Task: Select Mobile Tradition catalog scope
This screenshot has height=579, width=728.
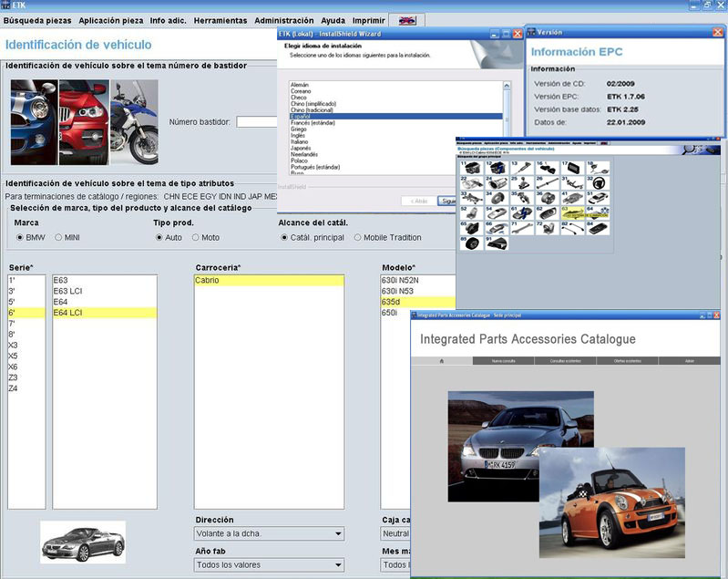Action: pyautogui.click(x=357, y=237)
